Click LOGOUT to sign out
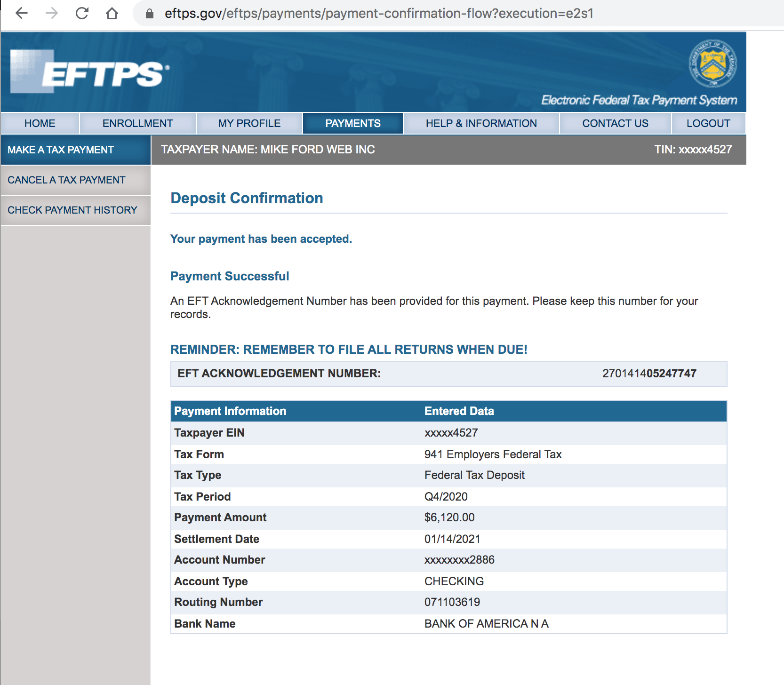 708,123
